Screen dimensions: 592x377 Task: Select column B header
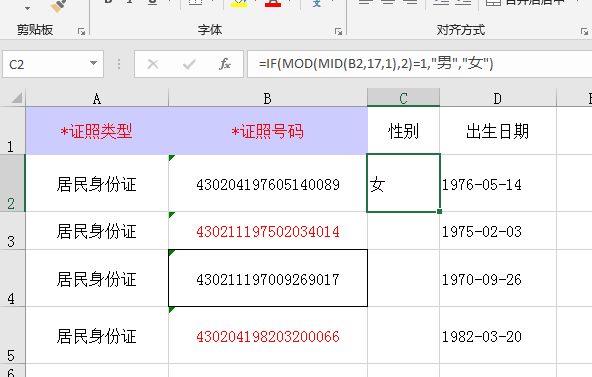click(x=268, y=98)
